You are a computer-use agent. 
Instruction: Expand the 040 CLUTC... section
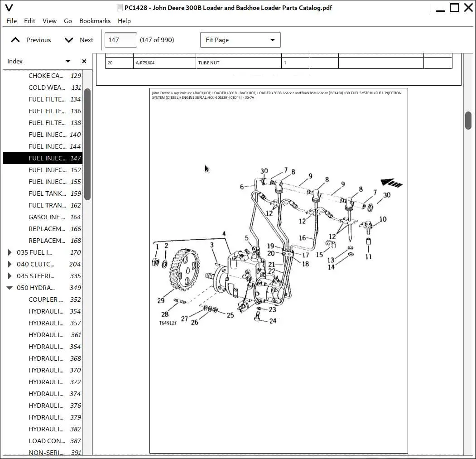click(10, 264)
